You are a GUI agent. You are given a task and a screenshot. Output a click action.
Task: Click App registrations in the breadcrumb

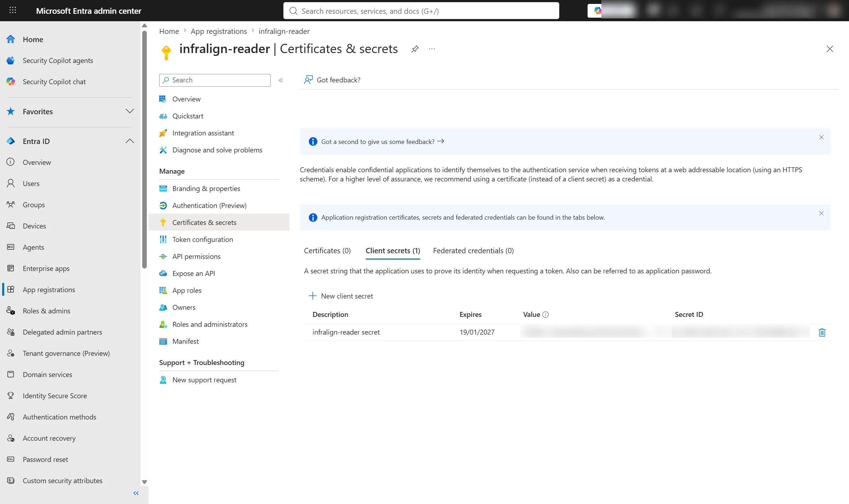[219, 31]
